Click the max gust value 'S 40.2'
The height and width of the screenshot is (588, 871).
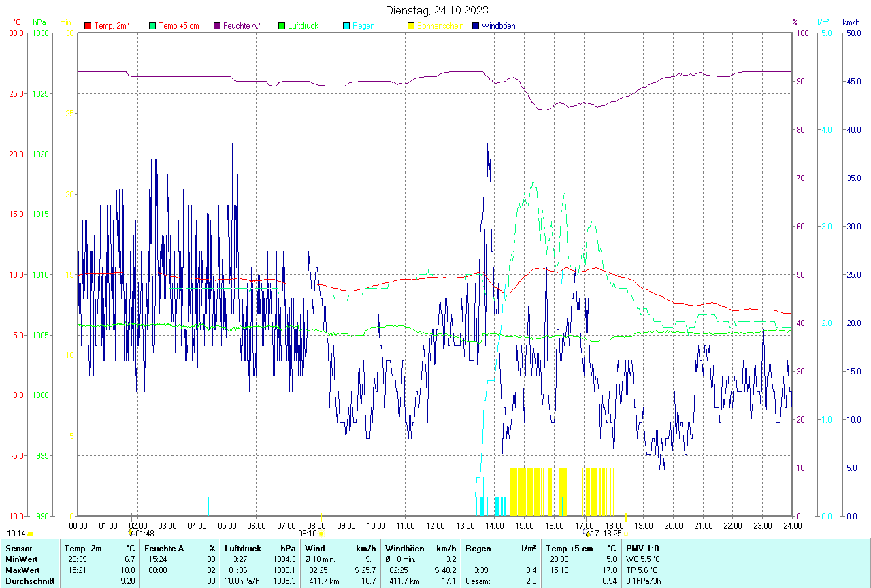coord(445,570)
